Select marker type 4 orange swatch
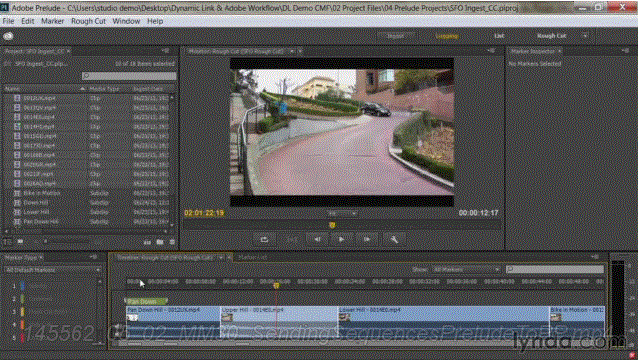 [22, 325]
